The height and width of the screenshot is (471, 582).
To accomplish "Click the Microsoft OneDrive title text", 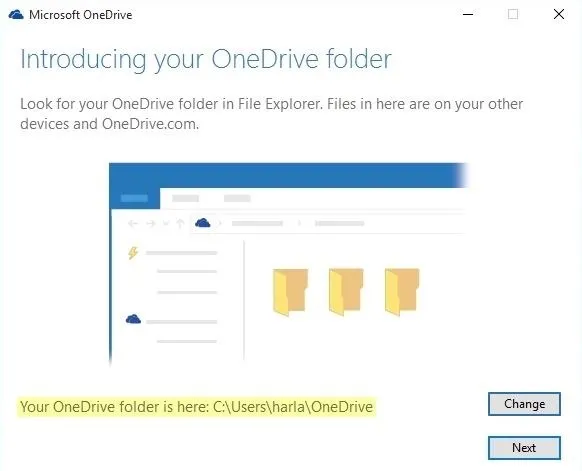I will click(x=81, y=15).
